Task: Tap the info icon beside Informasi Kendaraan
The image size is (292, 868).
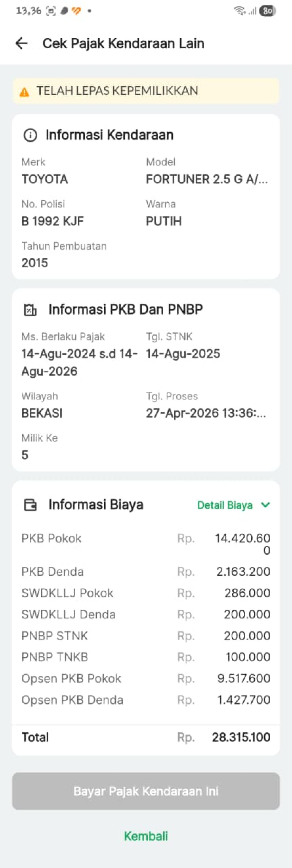Action: tap(30, 135)
